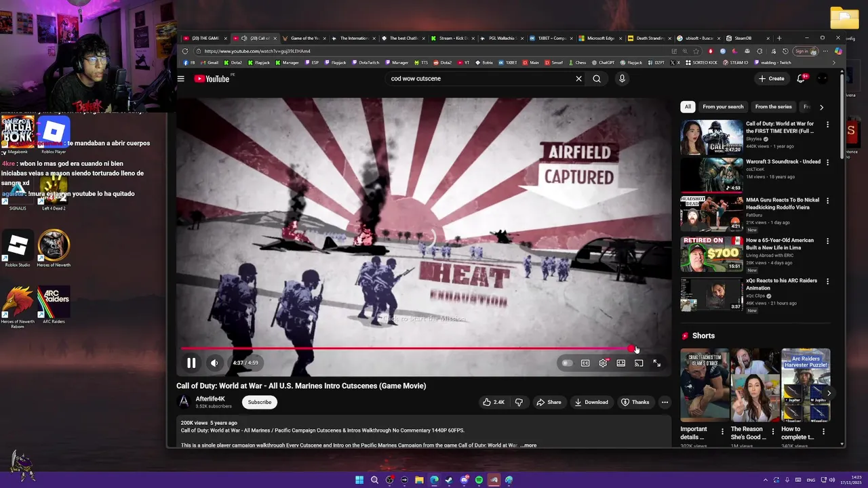Viewport: 868px width, 488px height.
Task: Select the From the series chip
Action: coord(773,106)
